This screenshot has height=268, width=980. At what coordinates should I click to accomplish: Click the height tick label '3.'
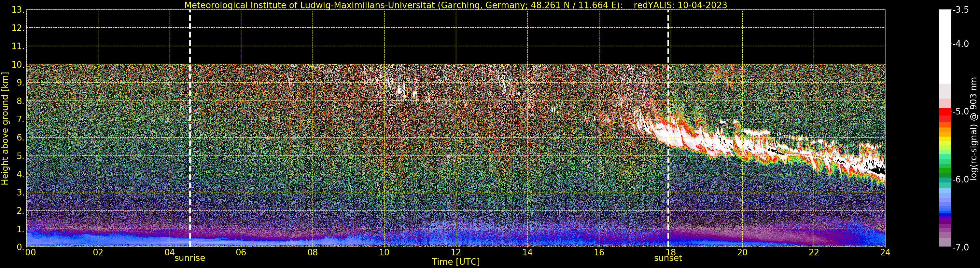point(21,192)
